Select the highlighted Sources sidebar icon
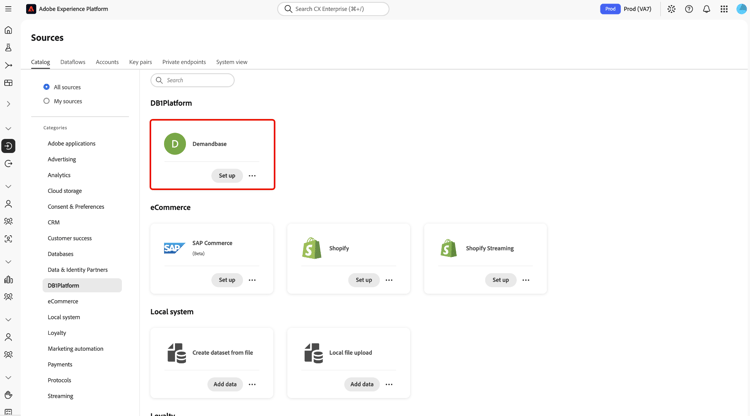This screenshot has height=416, width=750. point(8,146)
